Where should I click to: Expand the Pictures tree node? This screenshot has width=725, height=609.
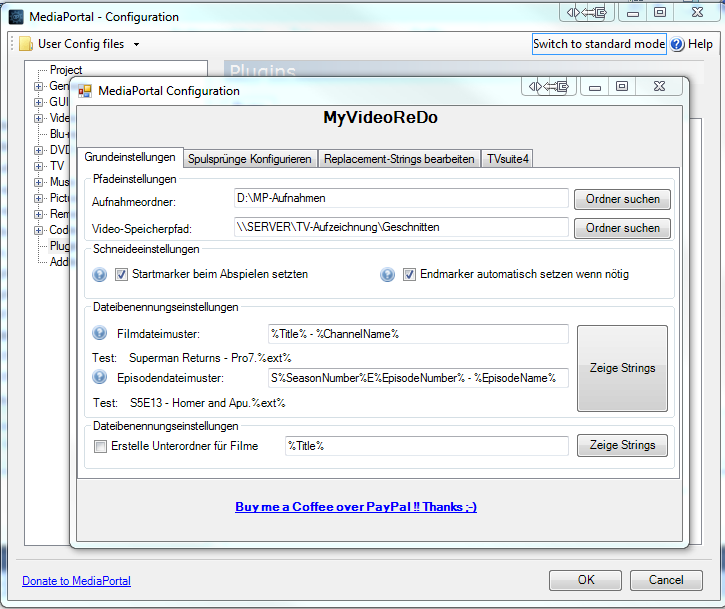(x=39, y=198)
